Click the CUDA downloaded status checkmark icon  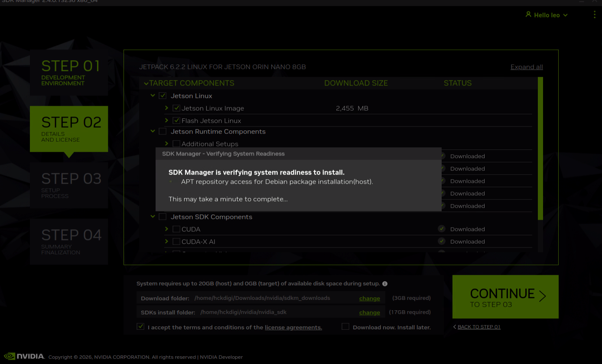click(x=442, y=229)
